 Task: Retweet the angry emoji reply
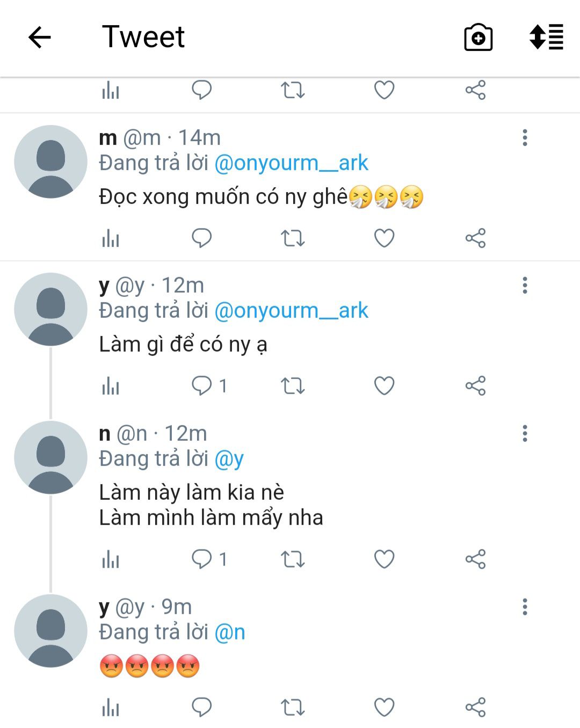click(x=293, y=707)
